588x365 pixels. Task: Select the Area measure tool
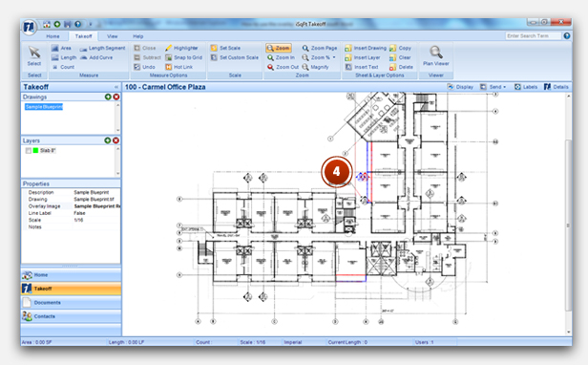click(x=61, y=48)
